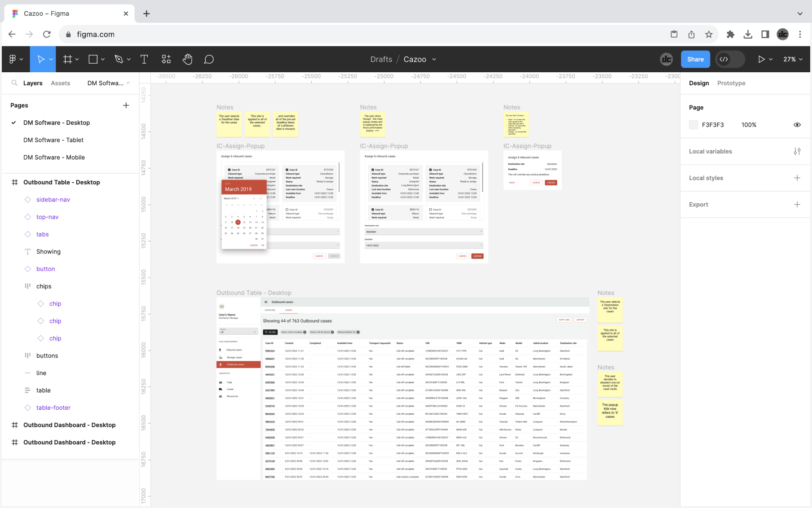Click the blue Share button
The width and height of the screenshot is (812, 508).
[695, 59]
